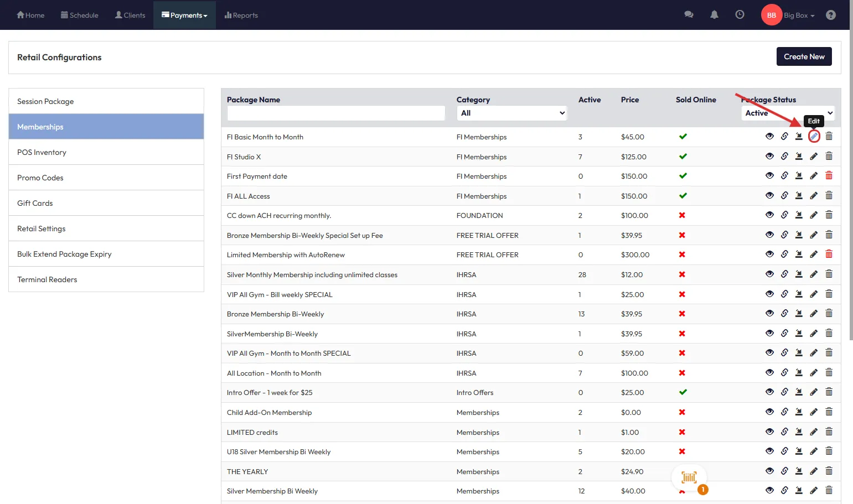
Task: Click the orange barcode scanner floating button
Action: pos(689,477)
